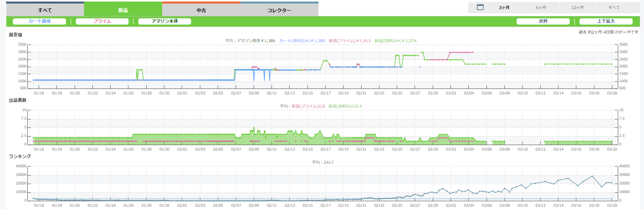Select the 3ヶ月 time range
Image resolution: width=644 pixels, height=209 pixels.
tap(504, 8)
